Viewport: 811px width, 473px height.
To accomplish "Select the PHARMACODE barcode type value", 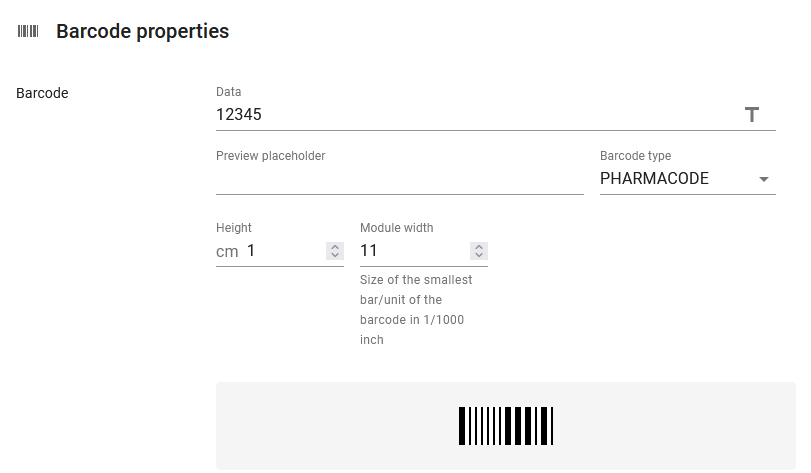I will tap(654, 178).
